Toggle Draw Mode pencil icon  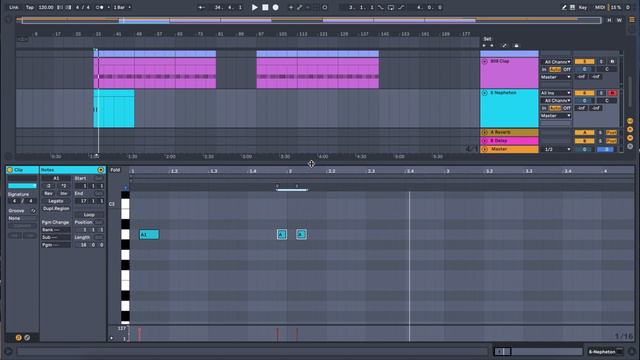point(564,7)
